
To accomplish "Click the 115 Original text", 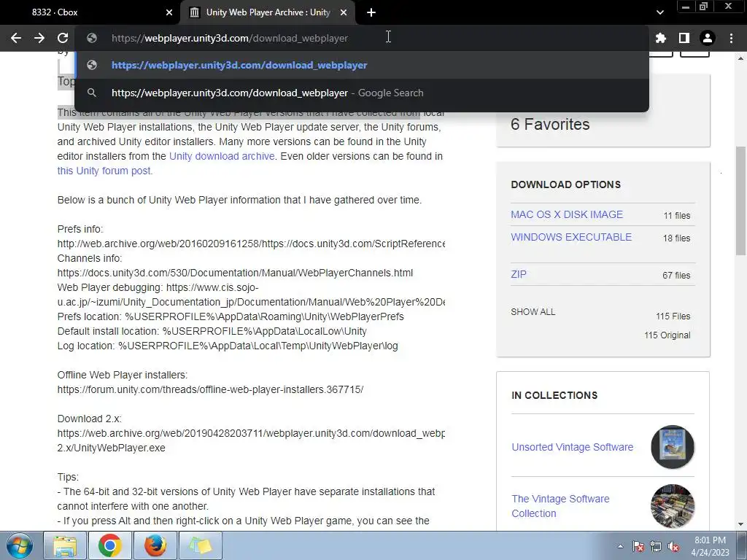I will pos(667,335).
